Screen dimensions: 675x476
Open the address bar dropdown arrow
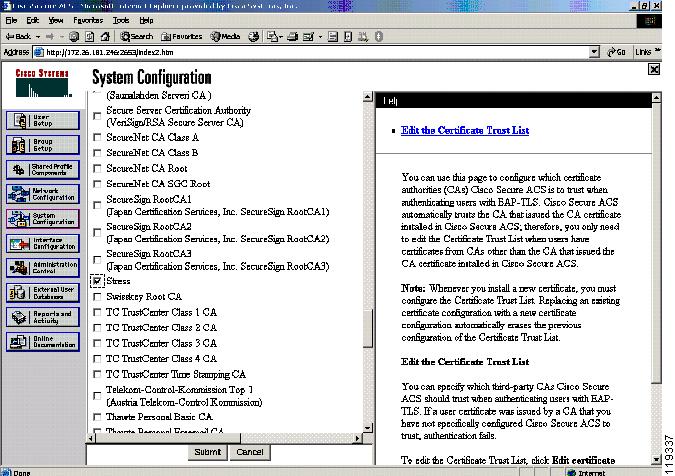(594, 52)
